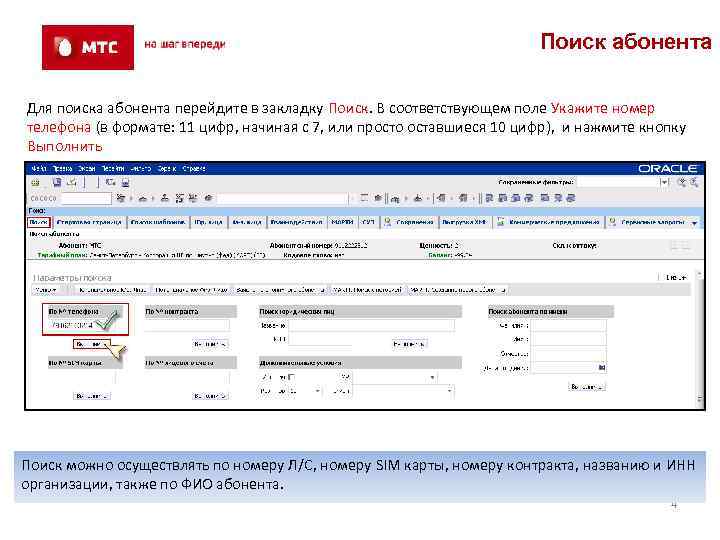This screenshot has width=720, height=540.
Task: Click Выполнить under По № лицевого счета
Action: point(210,396)
